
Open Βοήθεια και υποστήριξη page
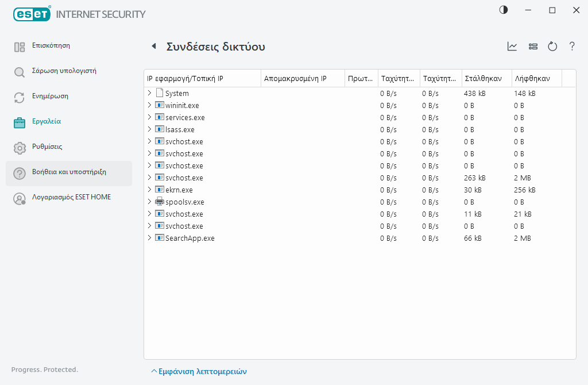[69, 172]
